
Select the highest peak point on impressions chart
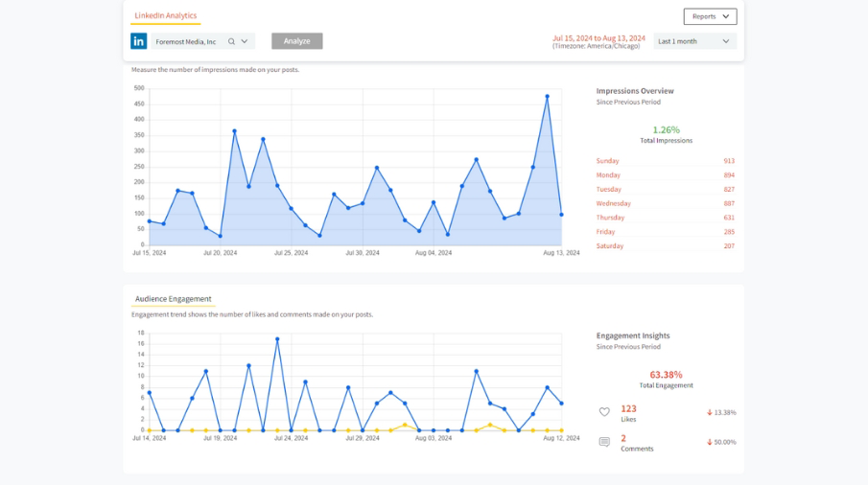pos(548,96)
